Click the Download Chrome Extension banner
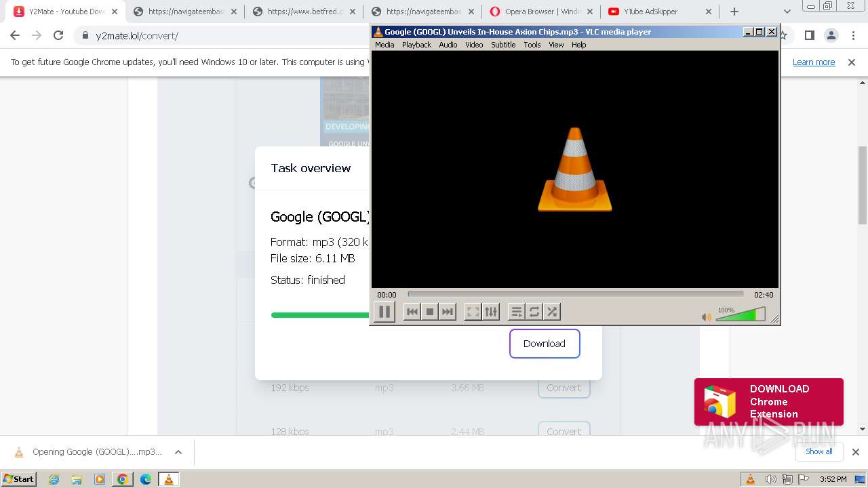This screenshot has width=868, height=488. click(769, 402)
